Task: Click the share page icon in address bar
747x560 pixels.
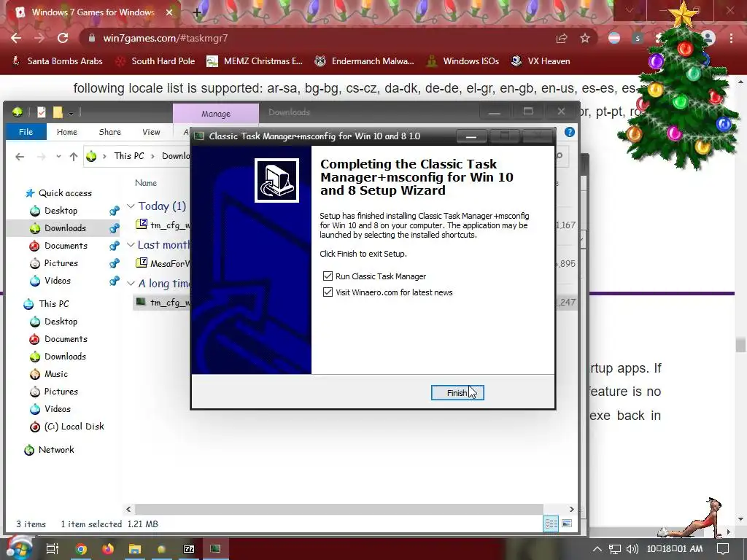Action: 562,38
